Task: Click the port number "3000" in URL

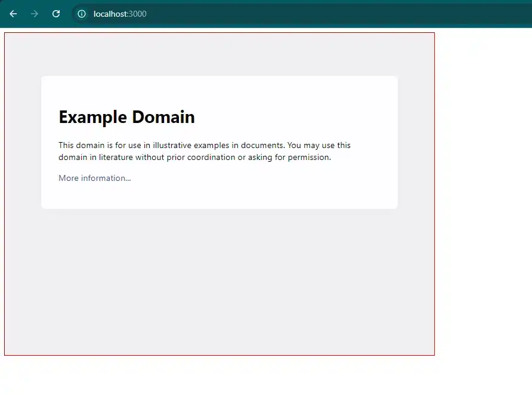Action: coord(138,14)
